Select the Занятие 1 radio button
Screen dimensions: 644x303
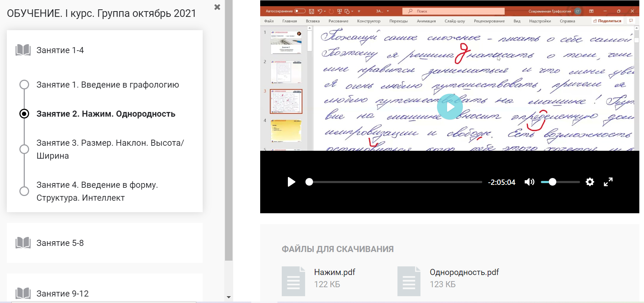(x=24, y=85)
